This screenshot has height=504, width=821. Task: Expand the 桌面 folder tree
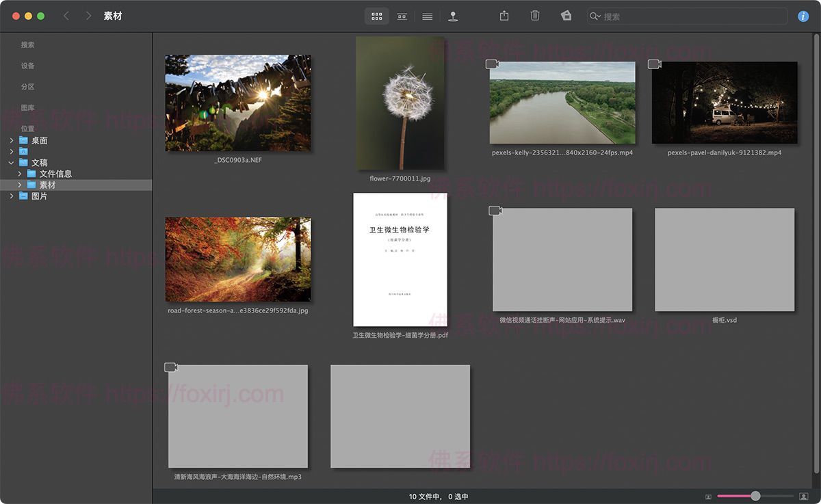coord(12,141)
